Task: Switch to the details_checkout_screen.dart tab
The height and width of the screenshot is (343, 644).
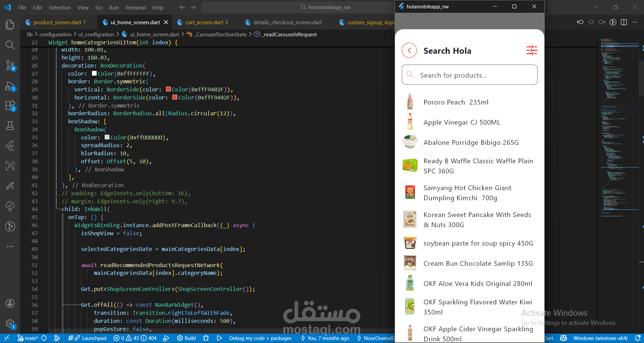Action: pyautogui.click(x=287, y=22)
